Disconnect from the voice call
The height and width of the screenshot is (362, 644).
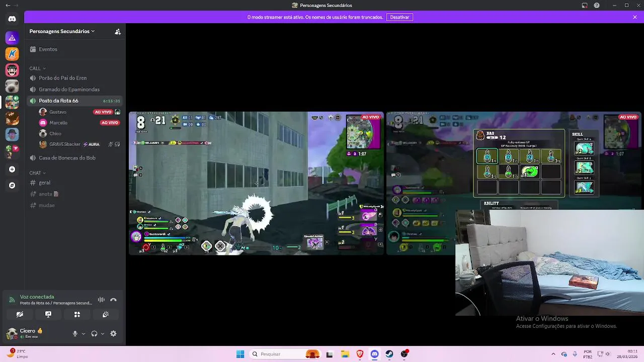coord(113,300)
